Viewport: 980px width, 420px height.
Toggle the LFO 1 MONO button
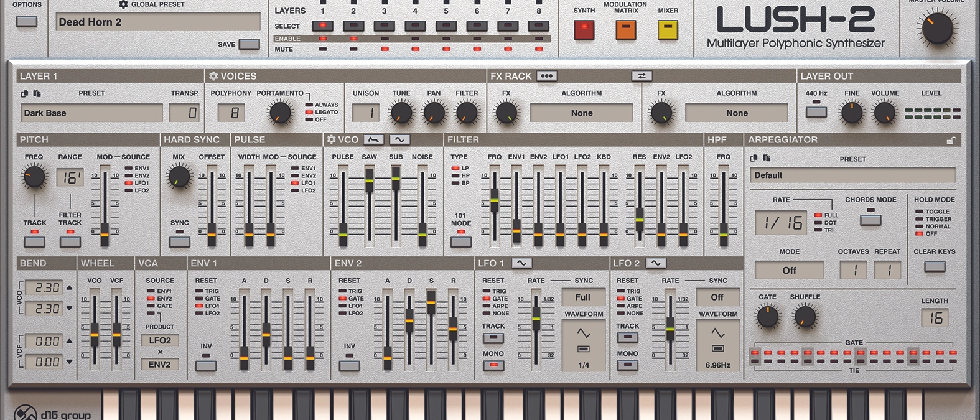click(x=493, y=365)
